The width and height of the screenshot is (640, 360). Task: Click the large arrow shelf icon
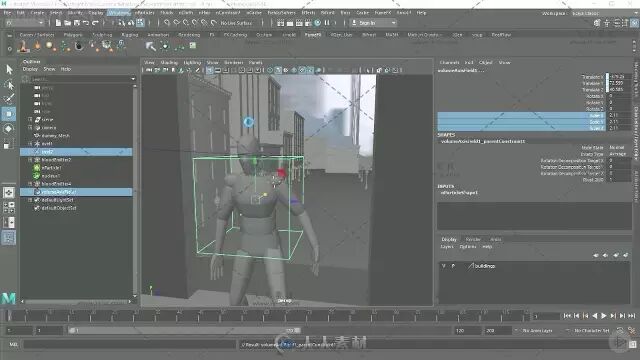coord(151,46)
